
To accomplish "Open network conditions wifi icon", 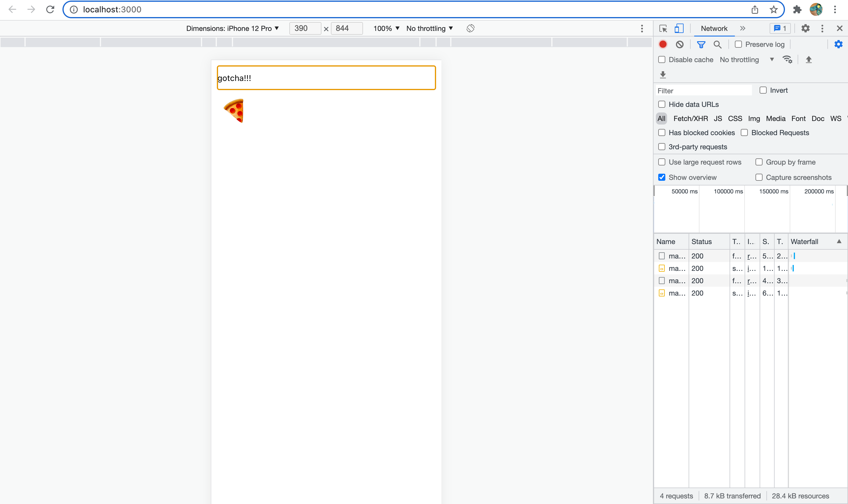I will [x=787, y=59].
